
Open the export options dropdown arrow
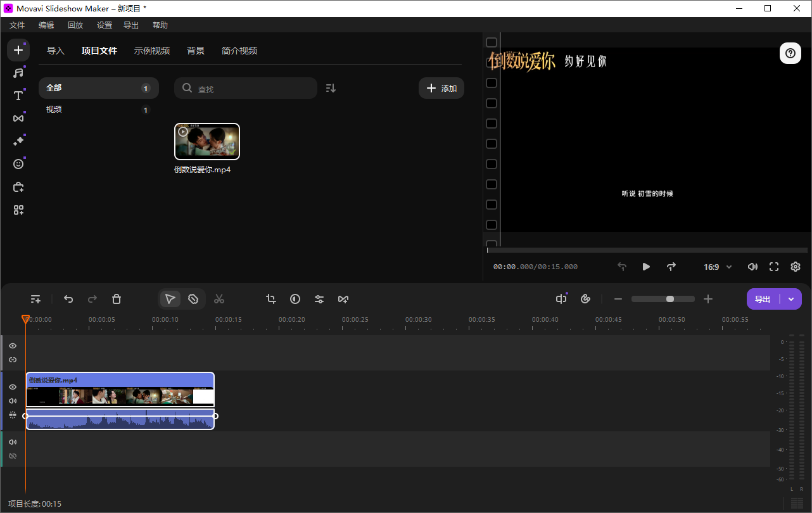point(791,299)
